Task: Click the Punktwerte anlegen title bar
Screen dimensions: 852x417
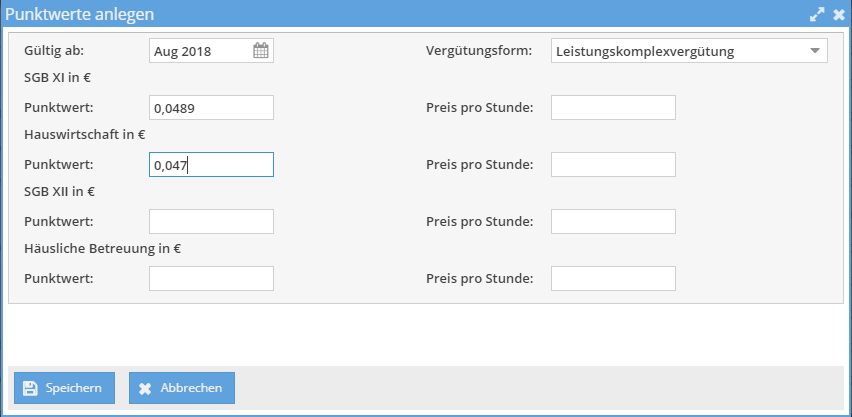Action: click(x=400, y=15)
